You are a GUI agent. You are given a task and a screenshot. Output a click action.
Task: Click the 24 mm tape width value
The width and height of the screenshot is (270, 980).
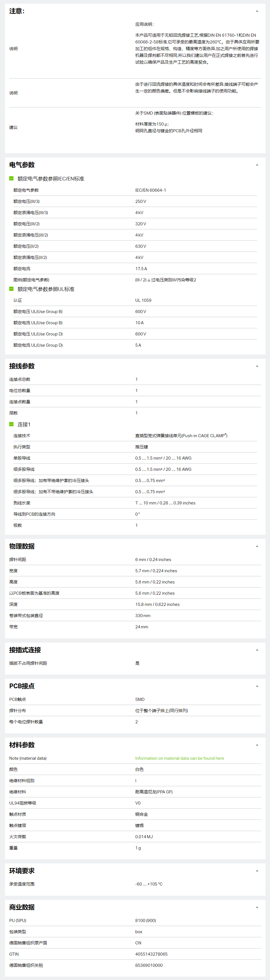coord(142,627)
